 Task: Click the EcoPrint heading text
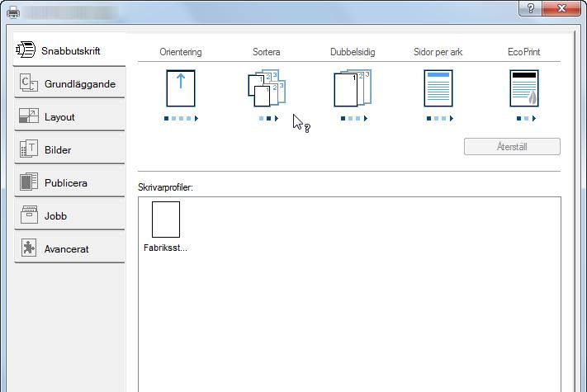[523, 52]
